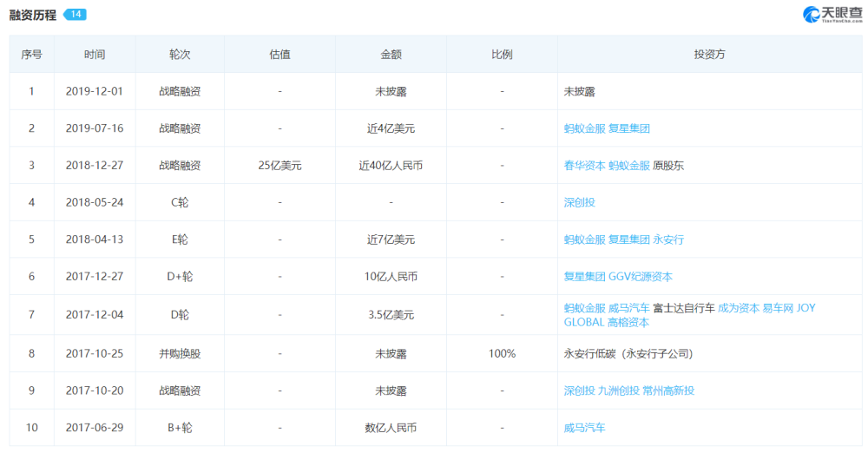Open the GGV纪源资本 investor link
868x453 pixels.
641,277
